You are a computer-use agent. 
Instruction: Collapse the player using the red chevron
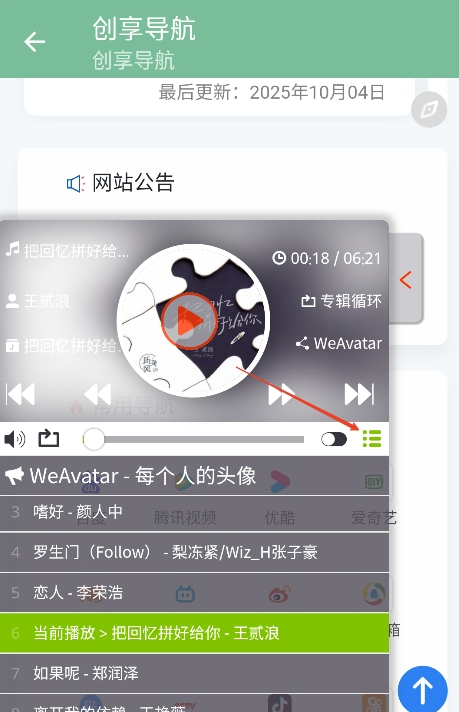click(x=406, y=280)
